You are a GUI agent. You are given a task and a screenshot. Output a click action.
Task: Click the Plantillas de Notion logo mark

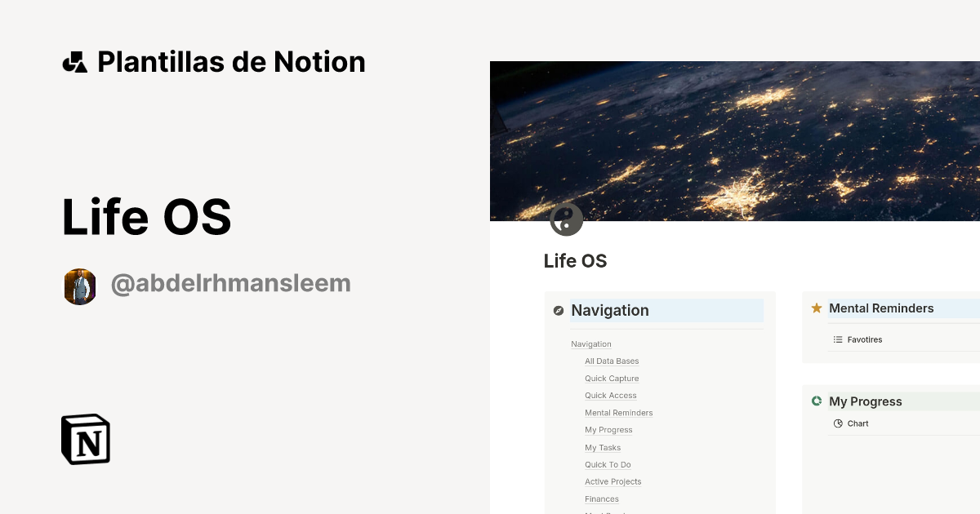tap(73, 61)
